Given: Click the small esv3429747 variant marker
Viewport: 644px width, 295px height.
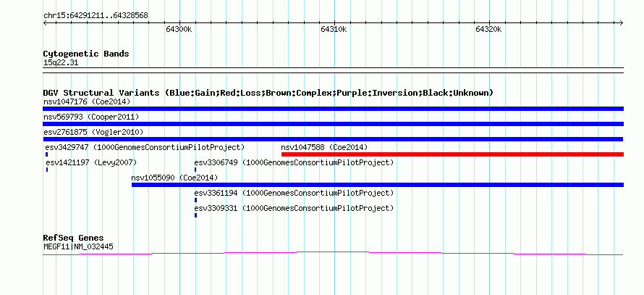Looking at the screenshot, I should (47, 154).
